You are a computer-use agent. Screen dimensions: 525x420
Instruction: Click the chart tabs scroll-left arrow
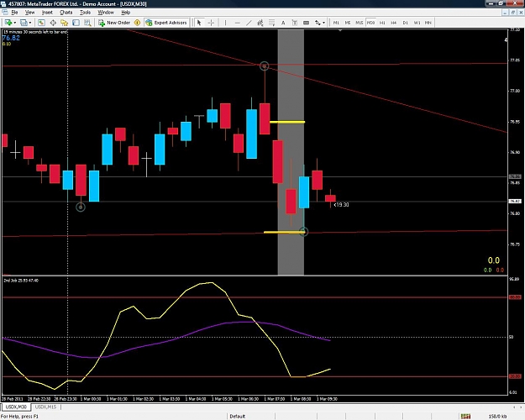tap(514, 407)
